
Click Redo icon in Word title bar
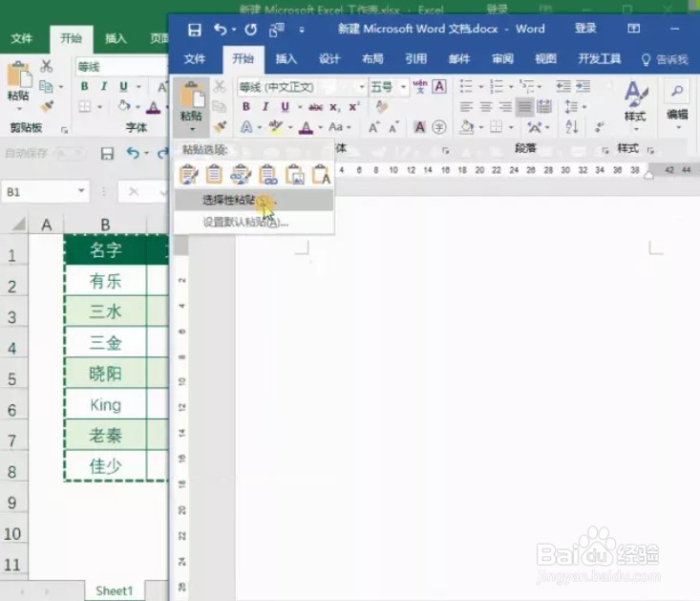pyautogui.click(x=251, y=30)
